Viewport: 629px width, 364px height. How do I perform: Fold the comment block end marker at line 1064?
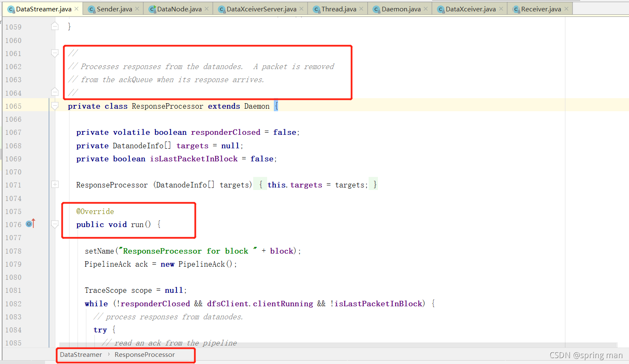click(x=55, y=92)
